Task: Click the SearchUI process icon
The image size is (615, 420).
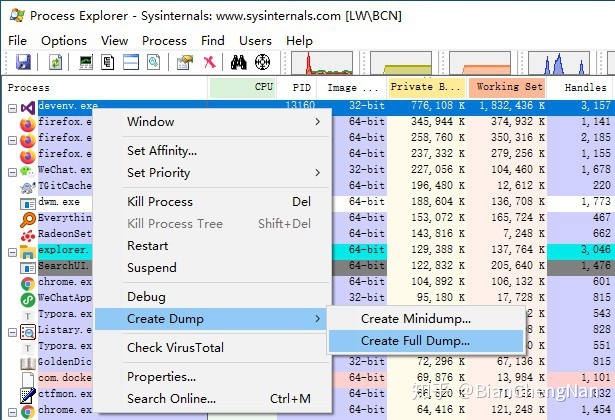Action: [x=28, y=268]
